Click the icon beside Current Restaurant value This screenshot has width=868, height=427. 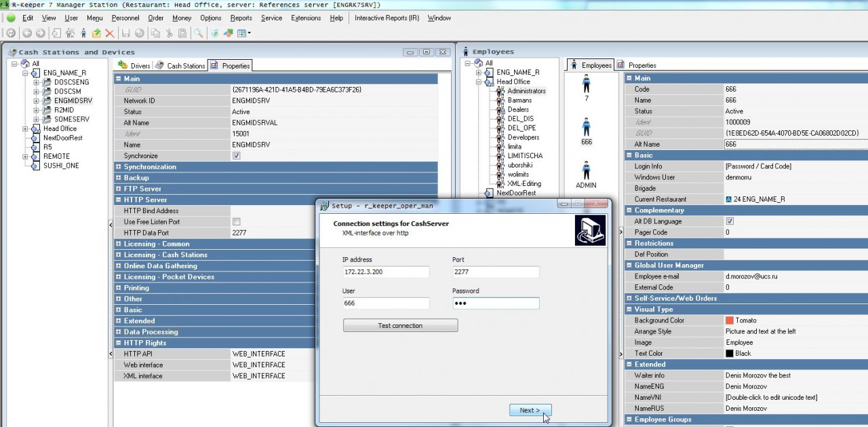728,200
